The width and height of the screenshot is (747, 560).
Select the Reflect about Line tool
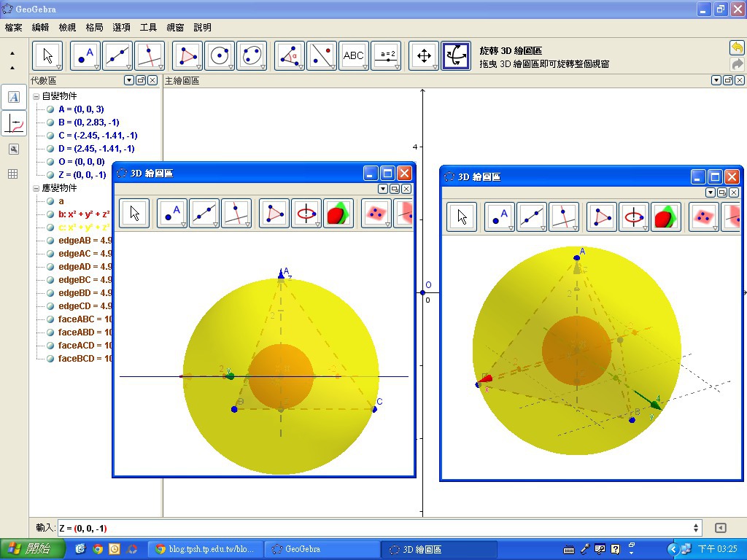click(322, 55)
